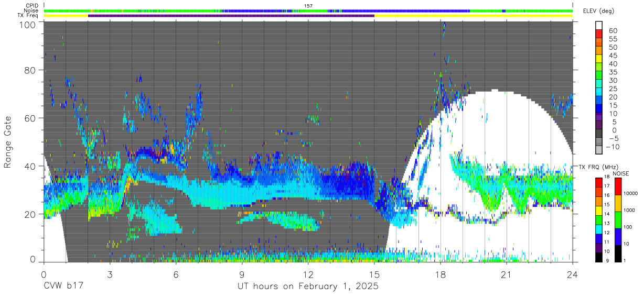Click the '40' tick on the Range Gate axis
The image size is (644, 297).
point(30,167)
